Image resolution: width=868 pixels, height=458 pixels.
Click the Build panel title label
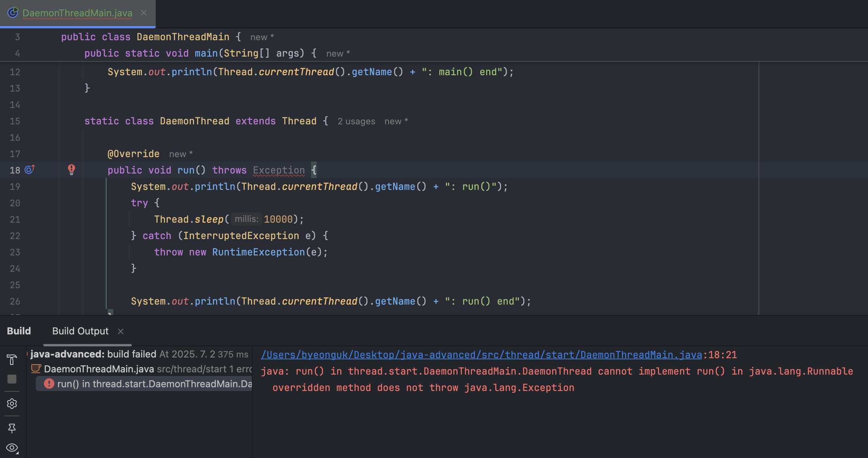pos(19,331)
